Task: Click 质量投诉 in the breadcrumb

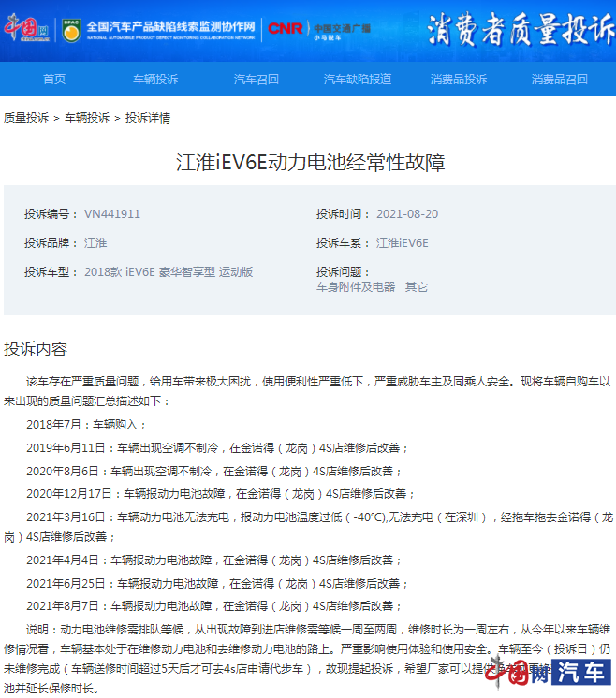Action: 26,118
